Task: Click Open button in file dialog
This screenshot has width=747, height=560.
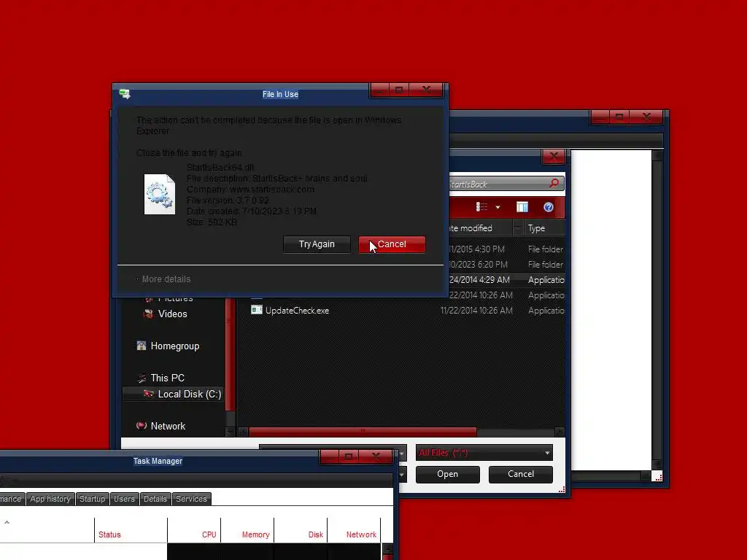Action: coord(447,474)
